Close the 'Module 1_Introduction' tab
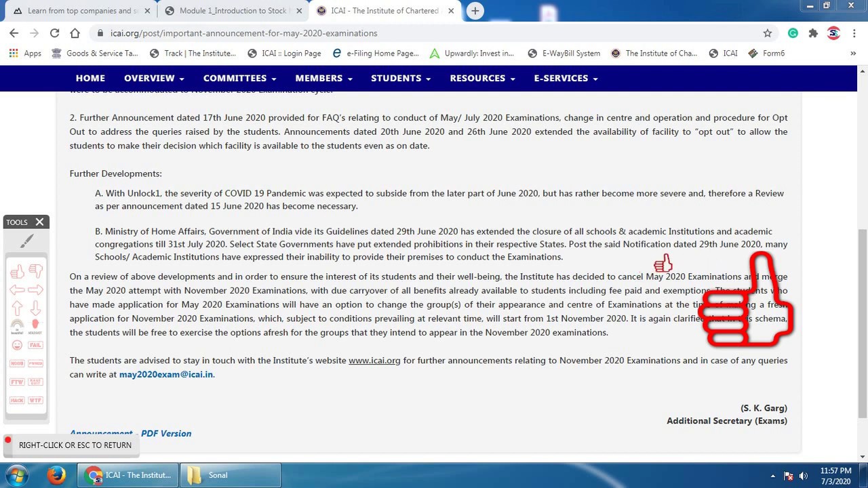 tap(299, 11)
